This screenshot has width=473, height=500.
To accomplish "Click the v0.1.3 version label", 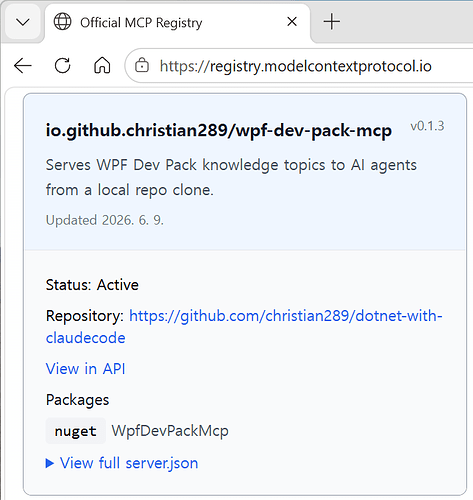I will pyautogui.click(x=427, y=126).
